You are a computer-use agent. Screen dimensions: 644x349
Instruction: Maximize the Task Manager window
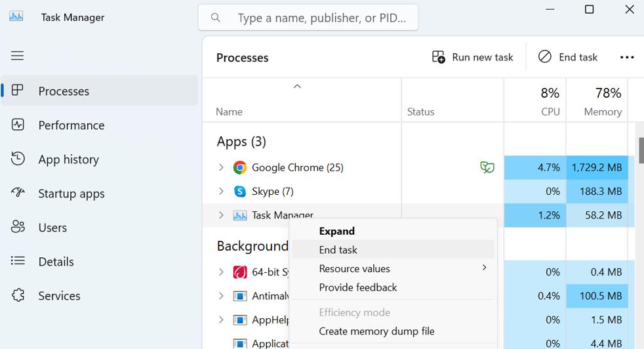tap(589, 9)
